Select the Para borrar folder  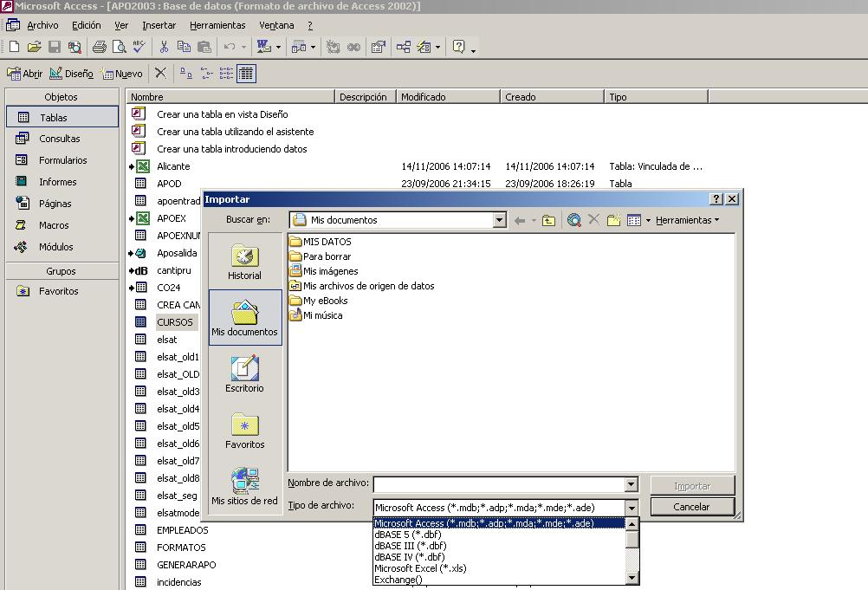[x=321, y=256]
